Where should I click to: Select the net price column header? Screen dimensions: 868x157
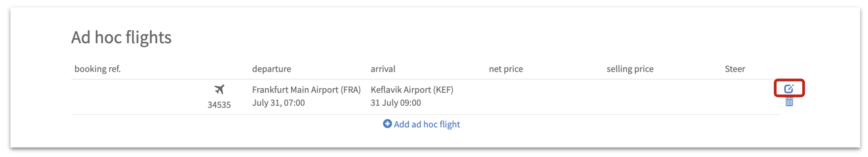[506, 69]
